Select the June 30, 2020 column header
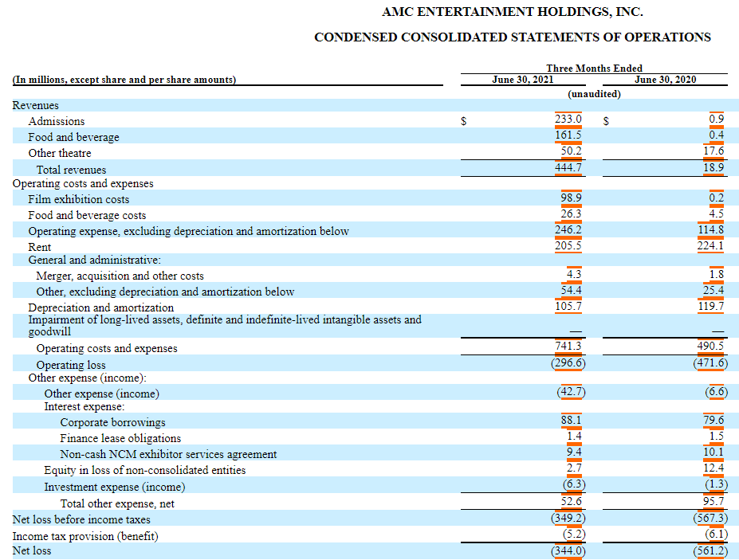The image size is (739, 560). point(665,79)
